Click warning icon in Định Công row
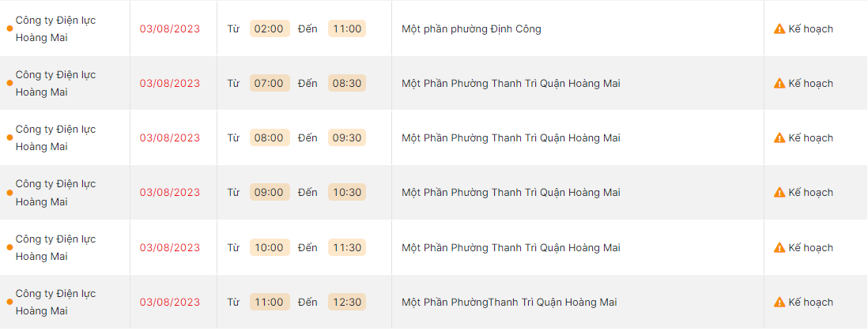The height and width of the screenshot is (331, 868). [779, 29]
